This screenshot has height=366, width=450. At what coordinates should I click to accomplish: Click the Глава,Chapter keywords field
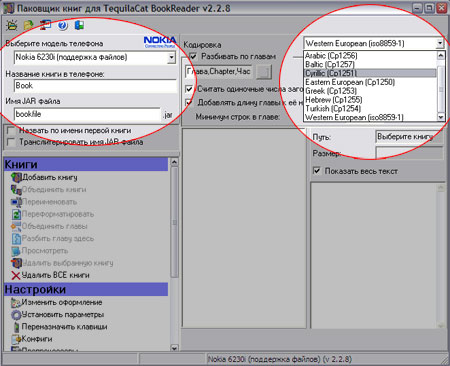218,71
